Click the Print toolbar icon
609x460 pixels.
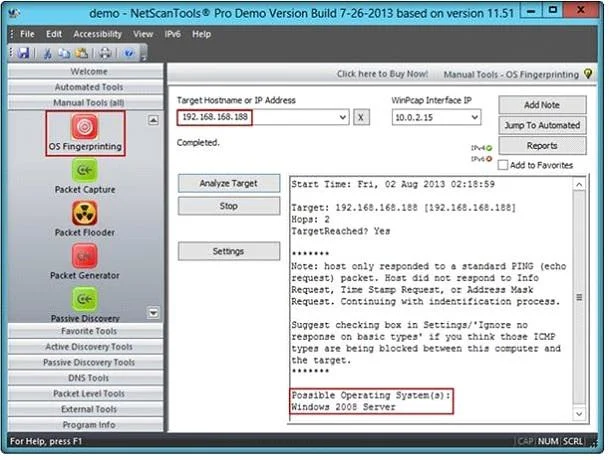pyautogui.click(x=105, y=53)
